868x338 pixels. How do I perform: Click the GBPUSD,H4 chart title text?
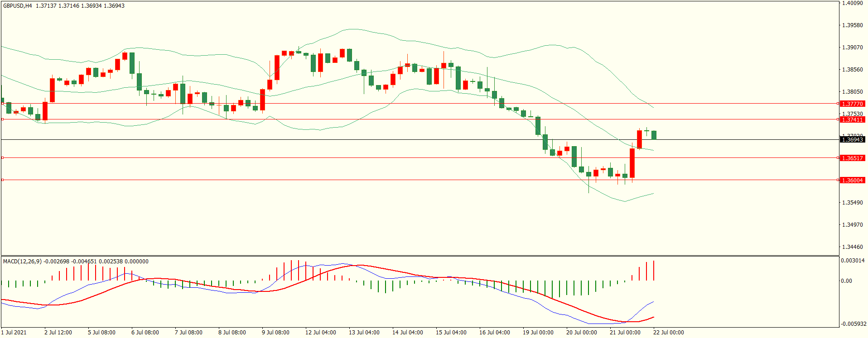coord(18,6)
